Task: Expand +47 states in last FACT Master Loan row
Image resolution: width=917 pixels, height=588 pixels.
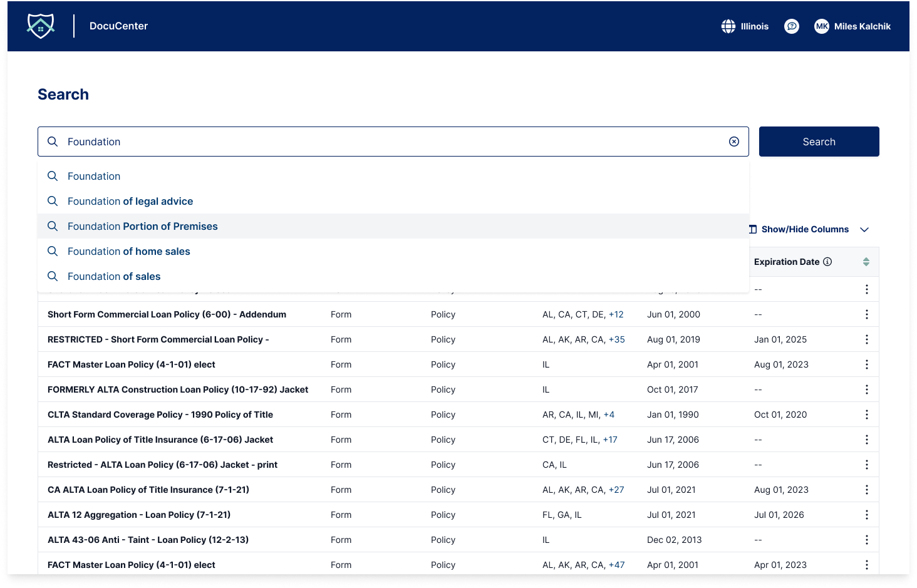Action: coord(617,565)
